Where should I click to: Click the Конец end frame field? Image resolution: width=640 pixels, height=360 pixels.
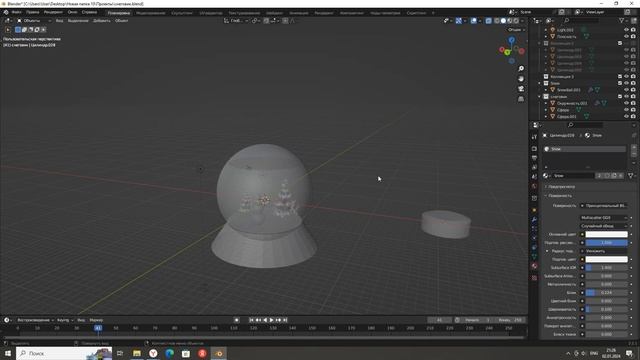pyautogui.click(x=510, y=320)
